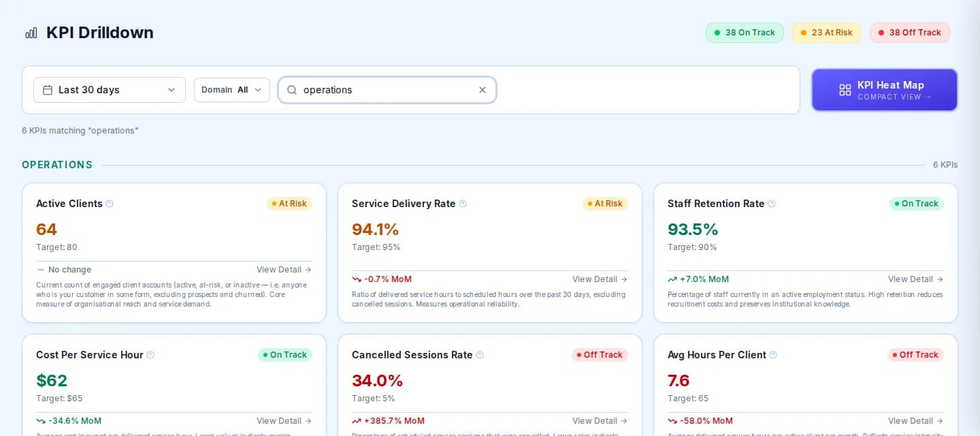Click the bar chart icon beside KPI Drilldown
The image size is (980, 436).
click(x=31, y=33)
